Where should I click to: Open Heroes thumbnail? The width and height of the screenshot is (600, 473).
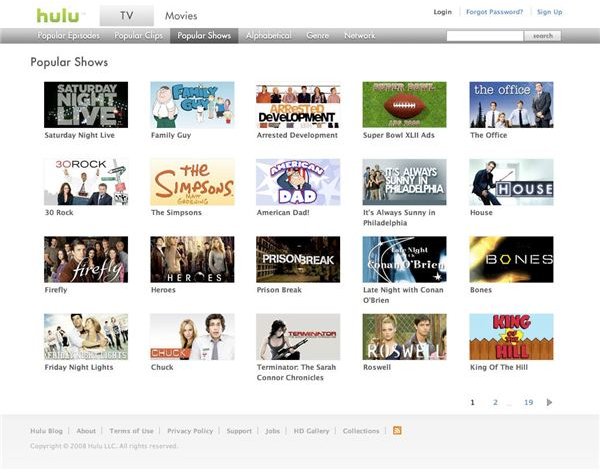coord(192,259)
